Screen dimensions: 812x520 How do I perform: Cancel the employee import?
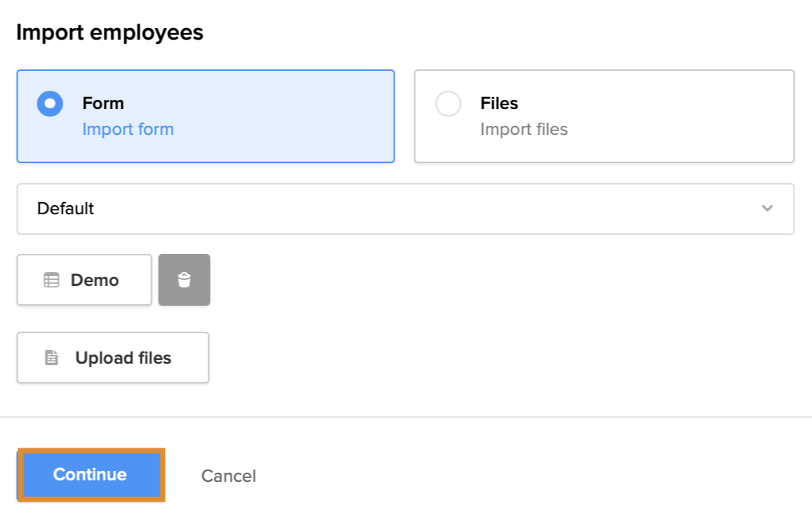click(228, 476)
